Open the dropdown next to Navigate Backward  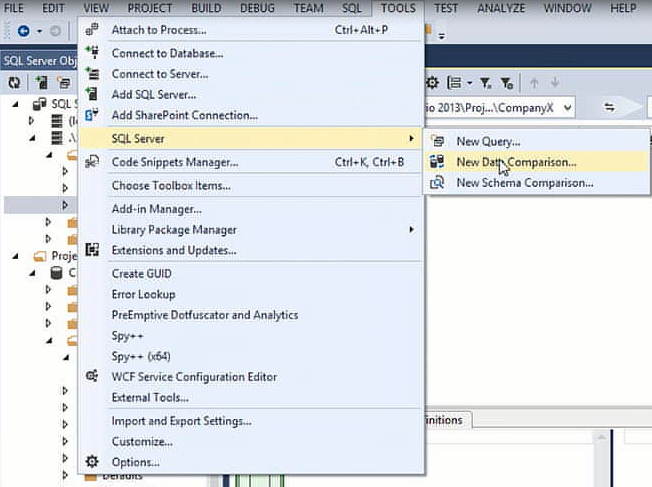[x=39, y=31]
